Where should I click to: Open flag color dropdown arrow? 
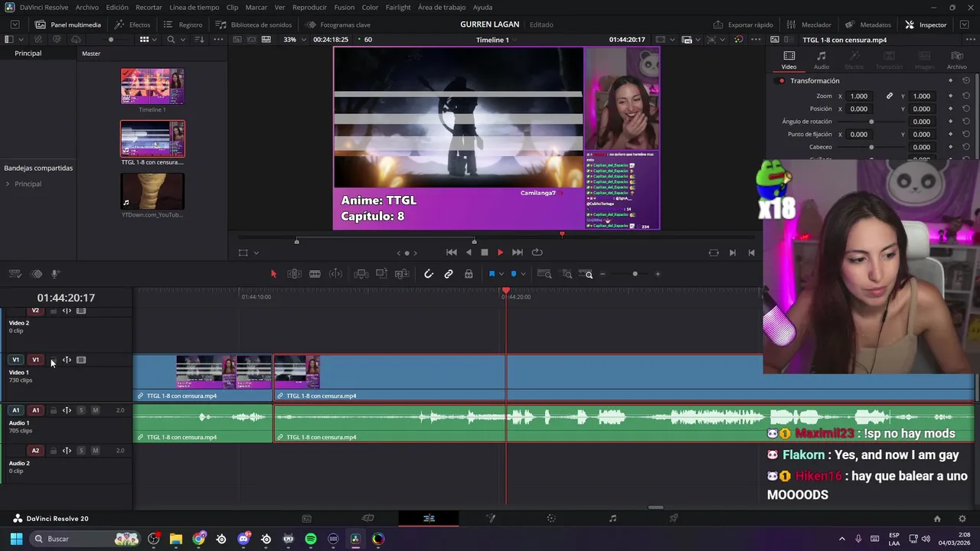click(501, 274)
